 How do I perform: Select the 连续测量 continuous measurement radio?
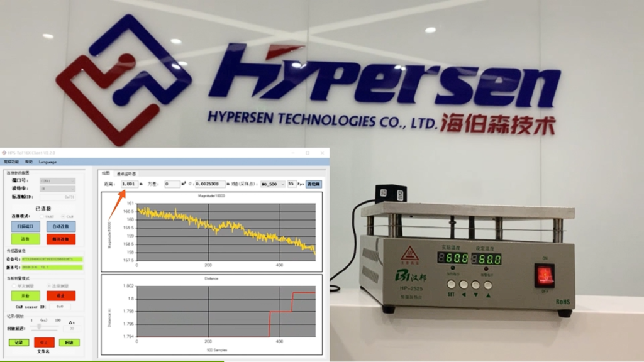pyautogui.click(x=49, y=286)
